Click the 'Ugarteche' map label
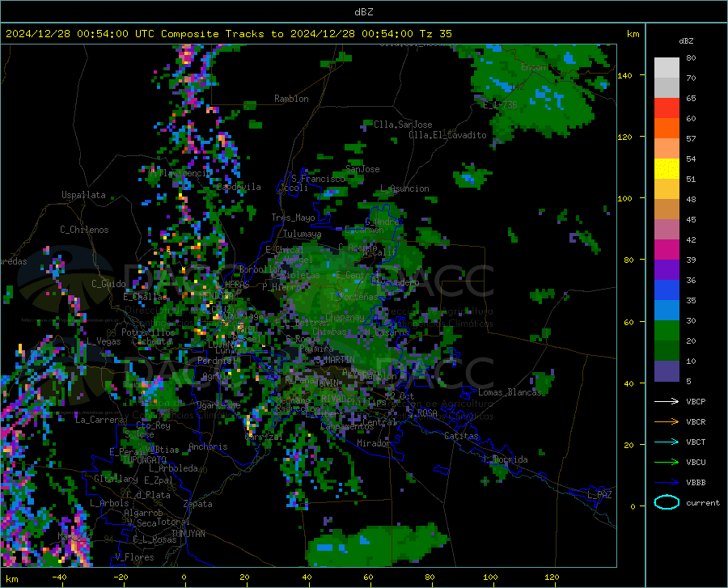 click(x=218, y=404)
